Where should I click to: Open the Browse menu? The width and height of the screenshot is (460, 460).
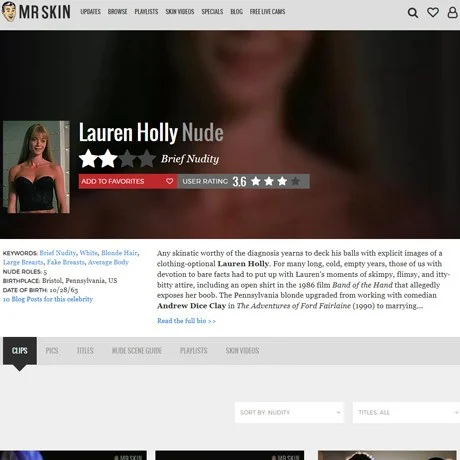(x=117, y=12)
